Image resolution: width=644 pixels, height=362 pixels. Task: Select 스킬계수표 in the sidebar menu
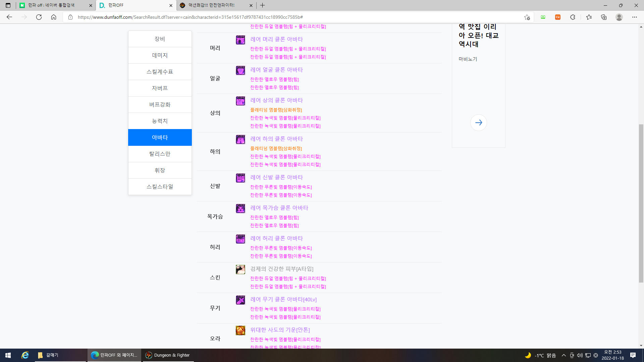pyautogui.click(x=160, y=72)
